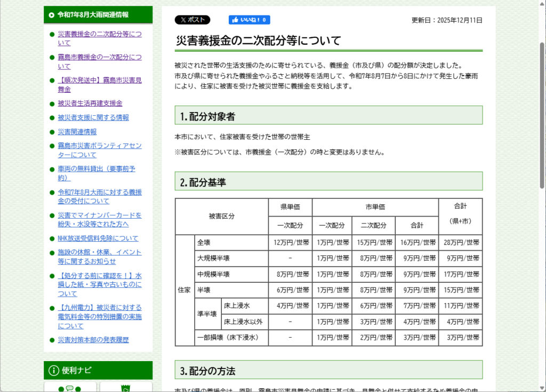The width and height of the screenshot is (546, 392).
Task: Click the arrow icon beside 令和7年8月大雨関連情報
Action: click(x=51, y=15)
